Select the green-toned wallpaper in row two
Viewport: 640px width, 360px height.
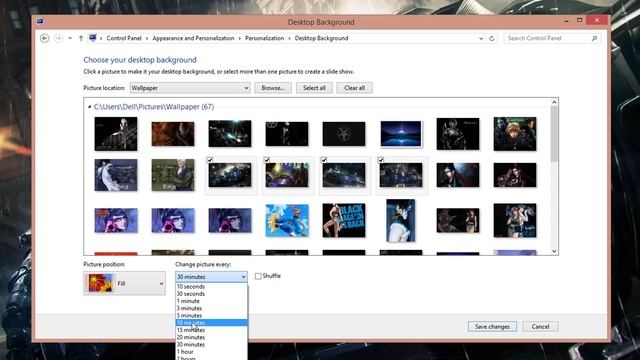[x=173, y=175]
